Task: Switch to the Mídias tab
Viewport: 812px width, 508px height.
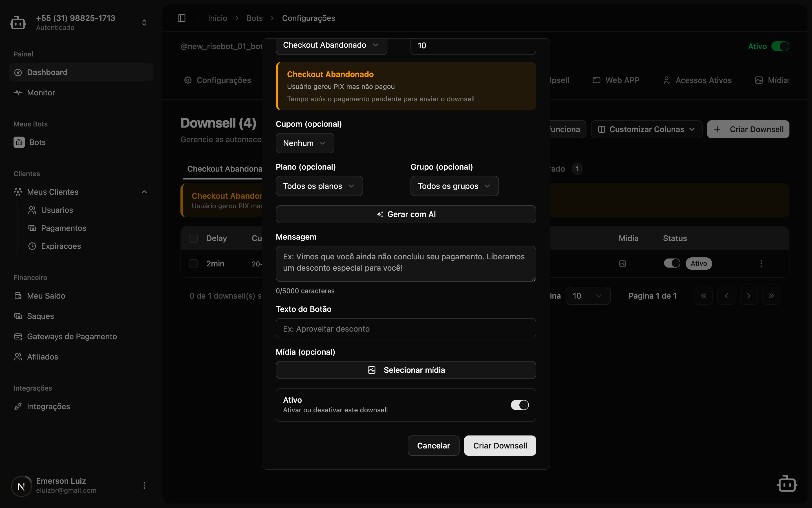Action: [772, 80]
